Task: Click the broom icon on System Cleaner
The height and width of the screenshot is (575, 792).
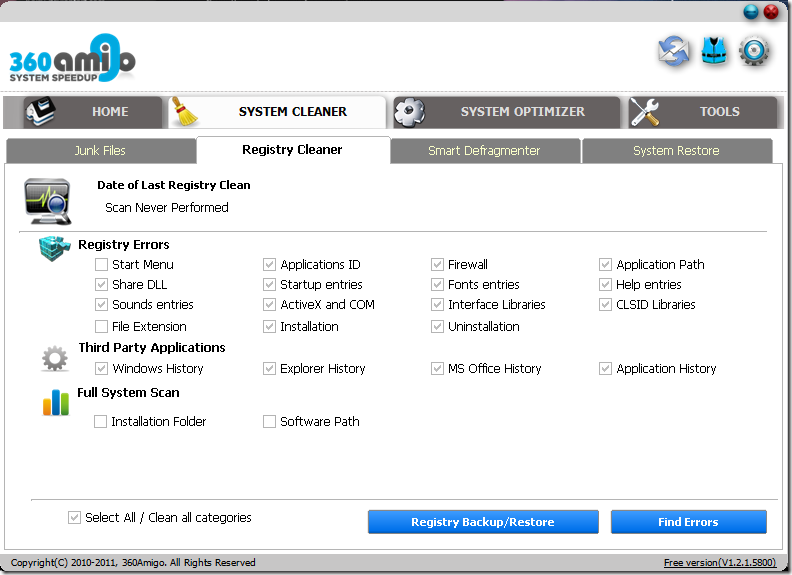Action: coord(184,112)
